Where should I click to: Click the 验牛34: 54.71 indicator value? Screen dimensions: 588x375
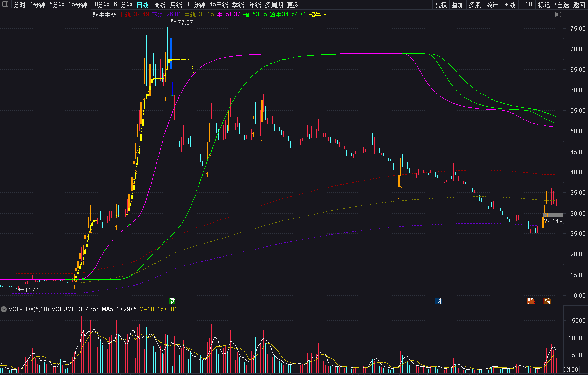click(x=288, y=15)
